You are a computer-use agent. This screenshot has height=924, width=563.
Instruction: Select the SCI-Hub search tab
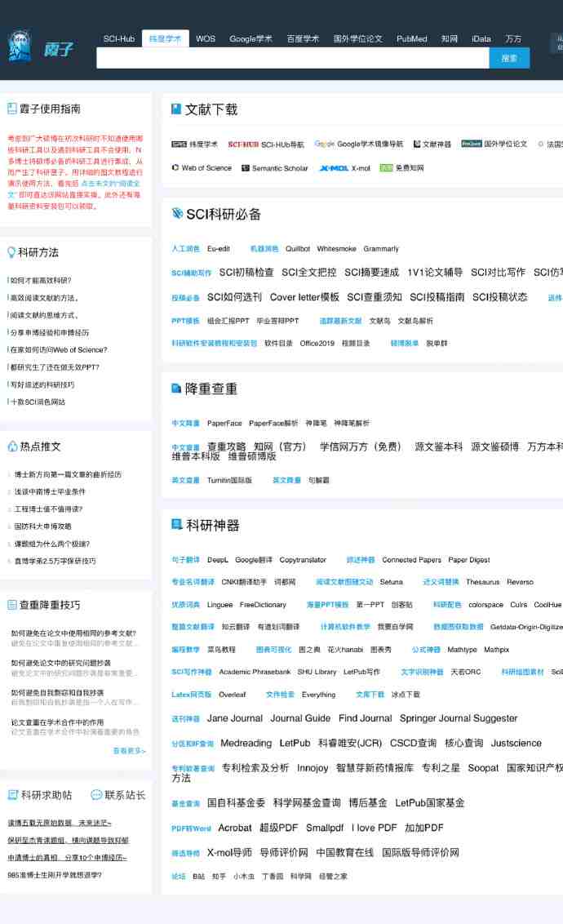coord(119,38)
